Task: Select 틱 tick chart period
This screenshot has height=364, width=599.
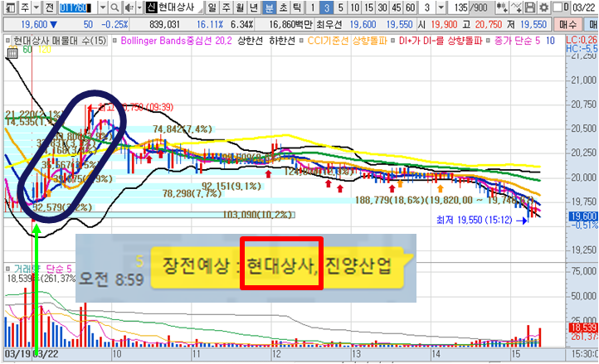Action: point(297,7)
